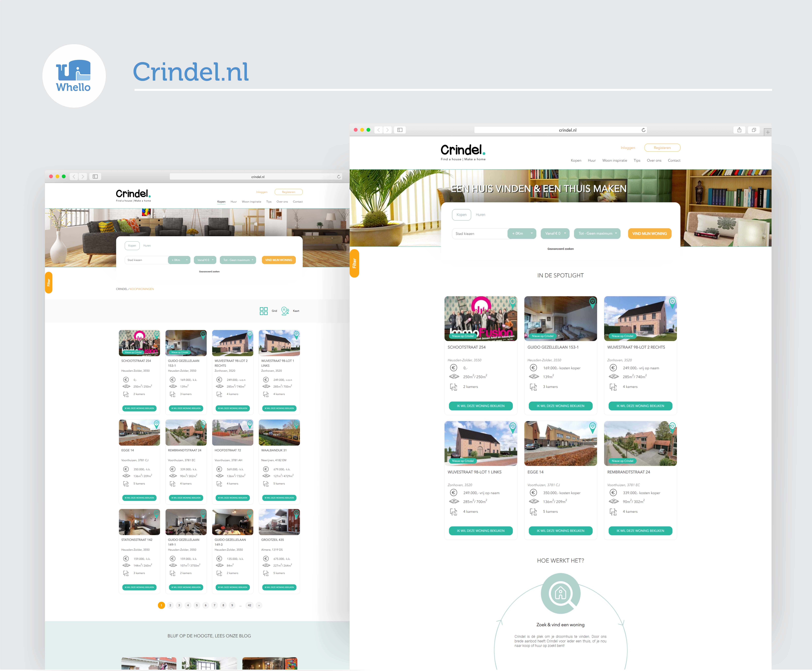Image resolution: width=812 pixels, height=671 pixels.
Task: Favorite Schootstraat 254 in spotlight via heart pin
Action: coord(513,303)
